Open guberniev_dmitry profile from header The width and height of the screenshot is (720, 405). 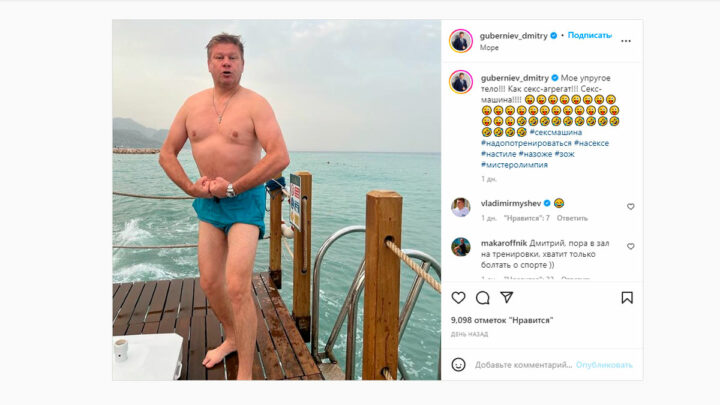[513, 36]
